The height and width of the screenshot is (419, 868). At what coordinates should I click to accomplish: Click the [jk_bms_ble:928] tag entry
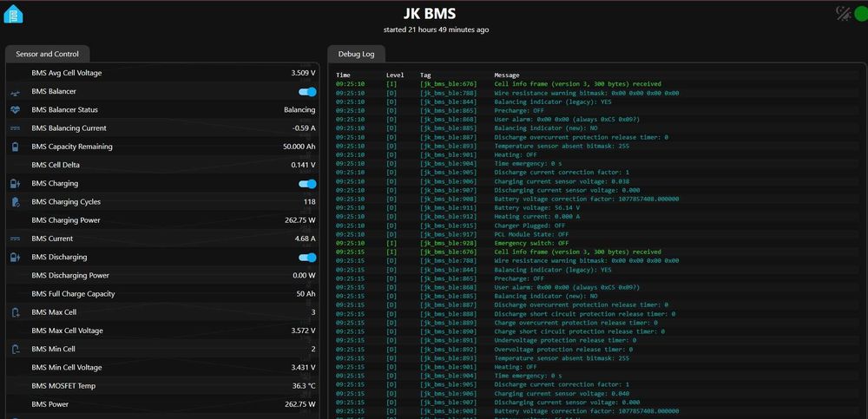(x=449, y=243)
